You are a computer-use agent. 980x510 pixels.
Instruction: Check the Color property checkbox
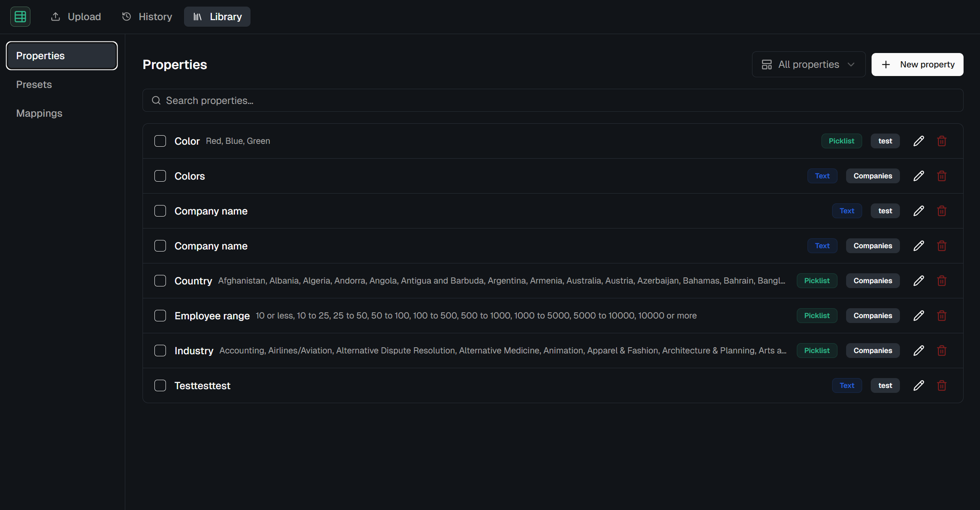(x=160, y=141)
